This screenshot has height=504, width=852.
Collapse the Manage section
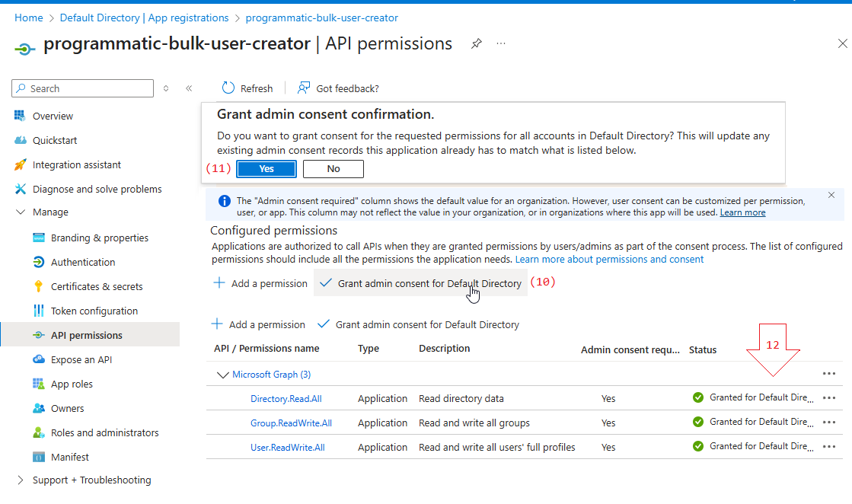[x=21, y=212]
